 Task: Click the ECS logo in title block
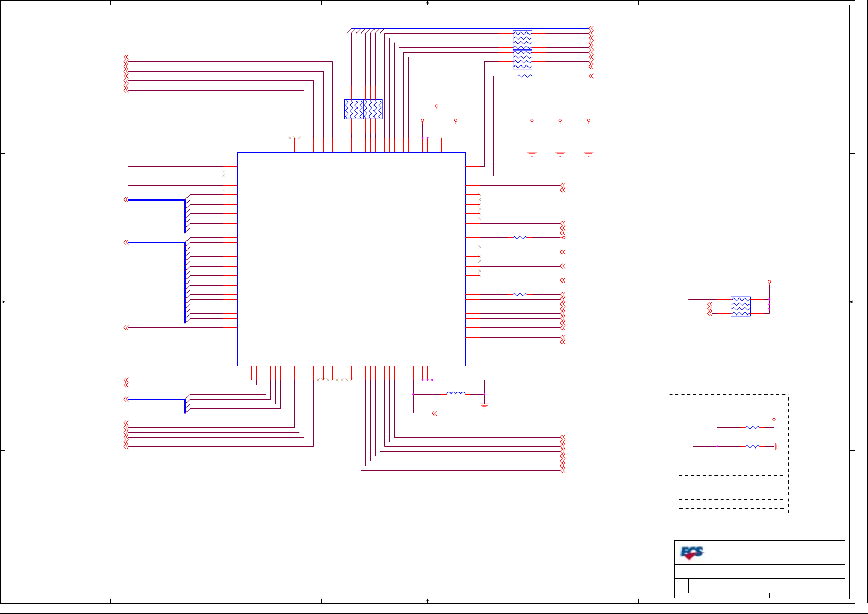tap(692, 553)
